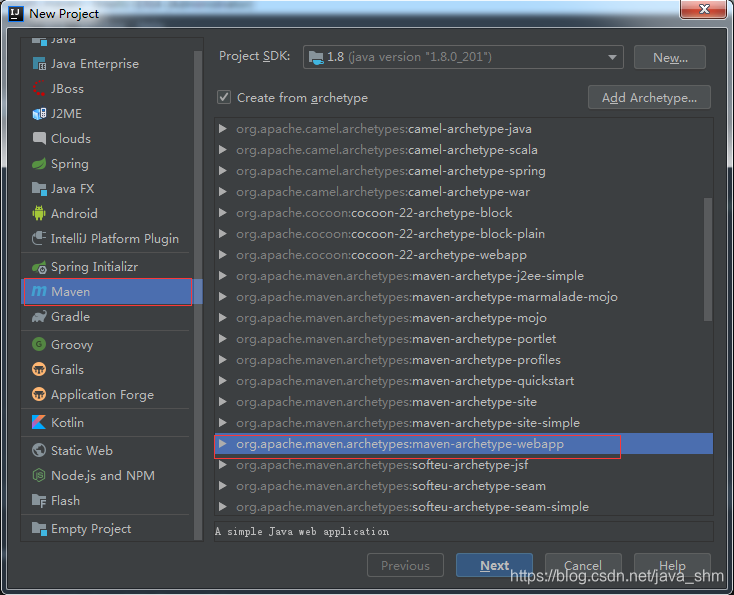Click the J2ME icon
The height and width of the screenshot is (595, 734).
(x=39, y=114)
